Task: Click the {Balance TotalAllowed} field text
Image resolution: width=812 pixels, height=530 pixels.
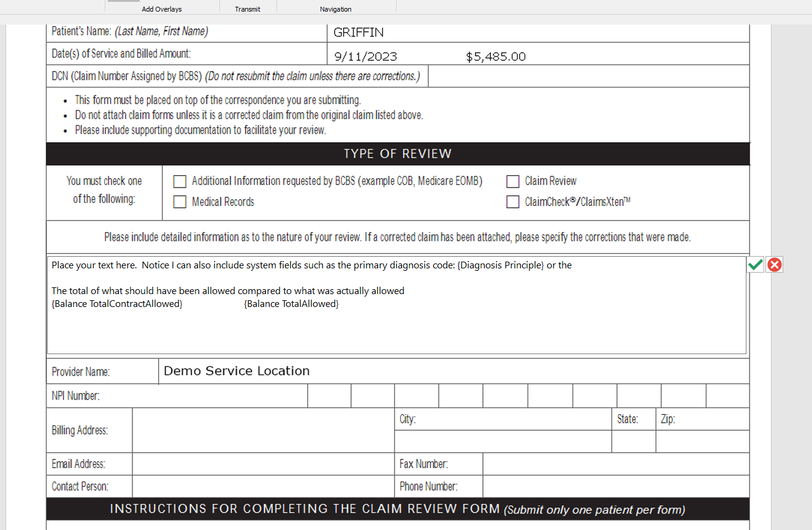Action: (291, 304)
